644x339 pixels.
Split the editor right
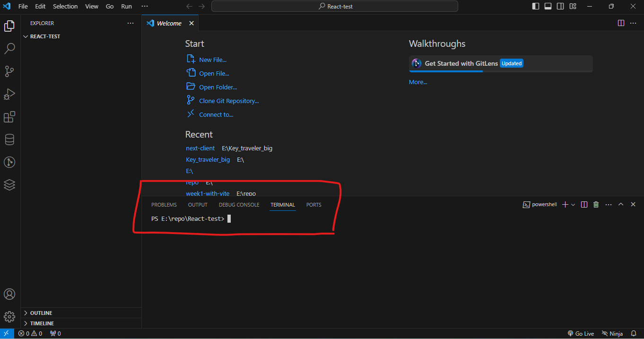pos(621,23)
